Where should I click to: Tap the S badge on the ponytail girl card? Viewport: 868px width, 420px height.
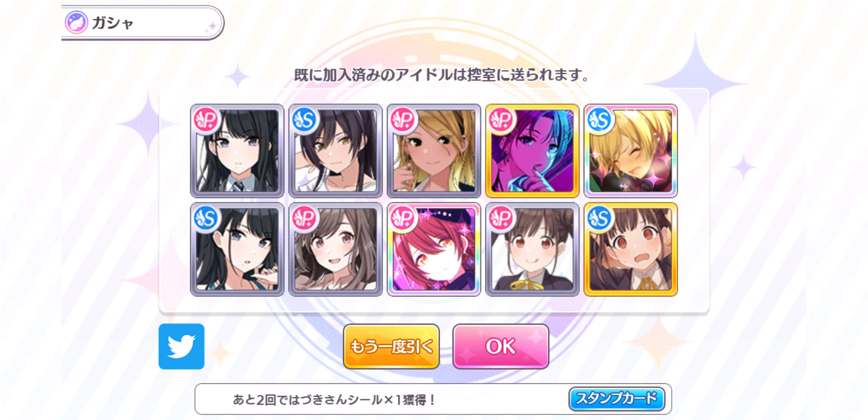click(x=304, y=120)
